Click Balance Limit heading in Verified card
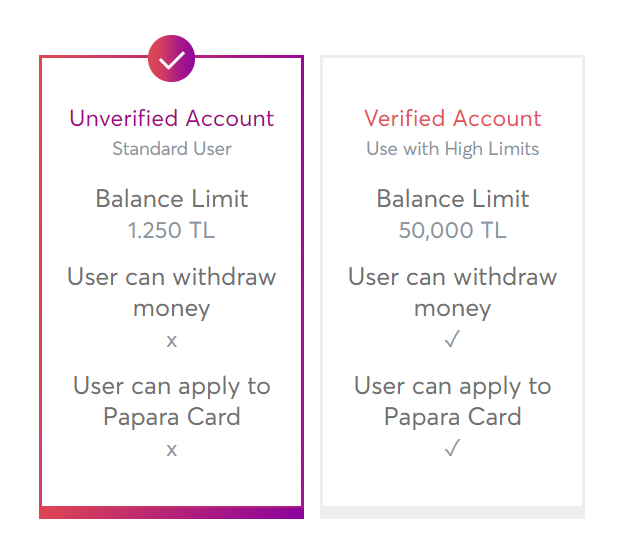 [452, 198]
